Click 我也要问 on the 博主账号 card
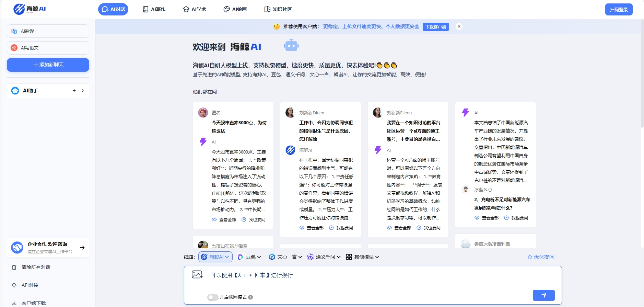The height and width of the screenshot is (307, 644). [x=429, y=228]
